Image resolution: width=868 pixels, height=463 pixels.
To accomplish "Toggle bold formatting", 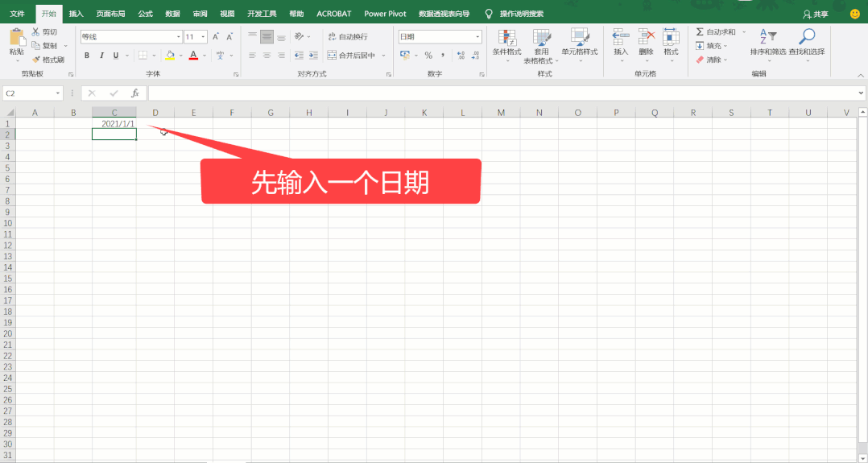I will (x=87, y=56).
